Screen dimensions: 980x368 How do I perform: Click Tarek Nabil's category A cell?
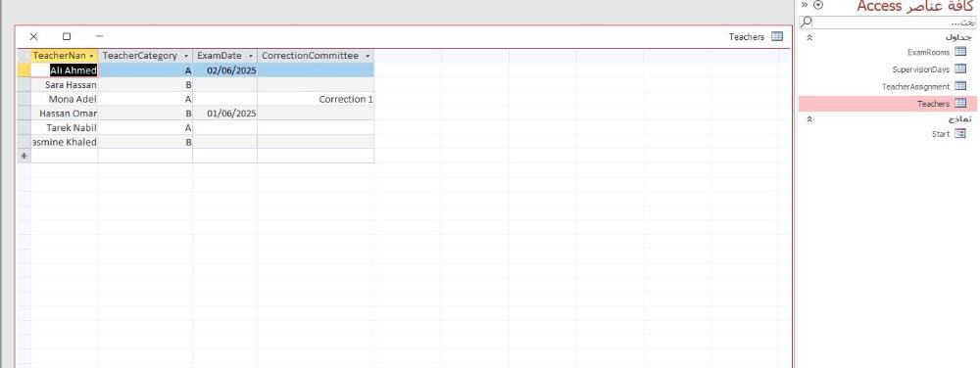[x=145, y=127]
